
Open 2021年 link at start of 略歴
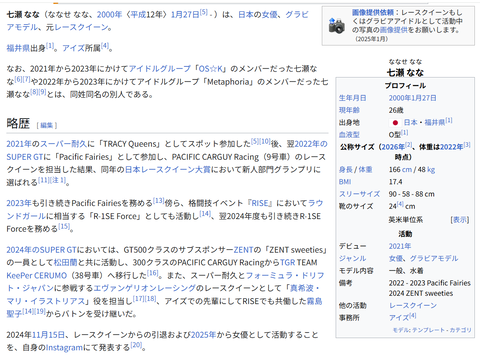click(19, 144)
